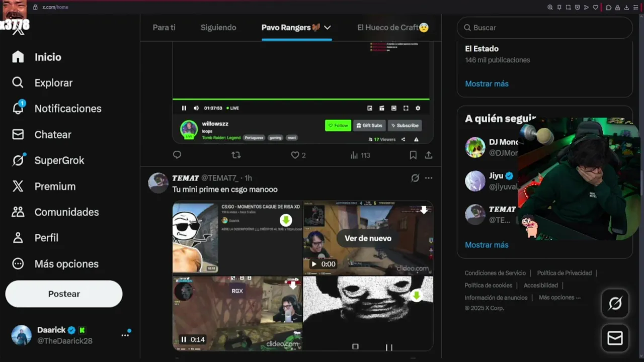644x362 pixels.
Task: Click Mostrar más under A quién seguir
Action: click(x=487, y=245)
